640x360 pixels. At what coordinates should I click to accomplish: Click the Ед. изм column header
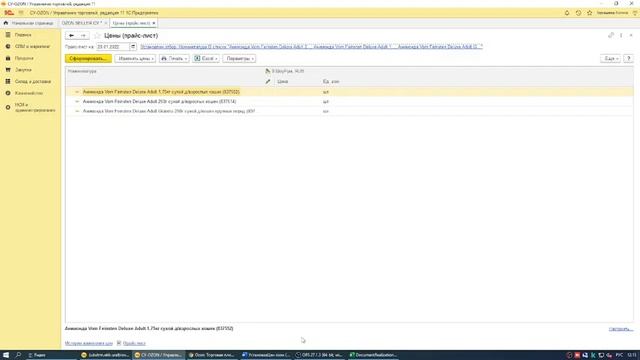[x=331, y=82]
